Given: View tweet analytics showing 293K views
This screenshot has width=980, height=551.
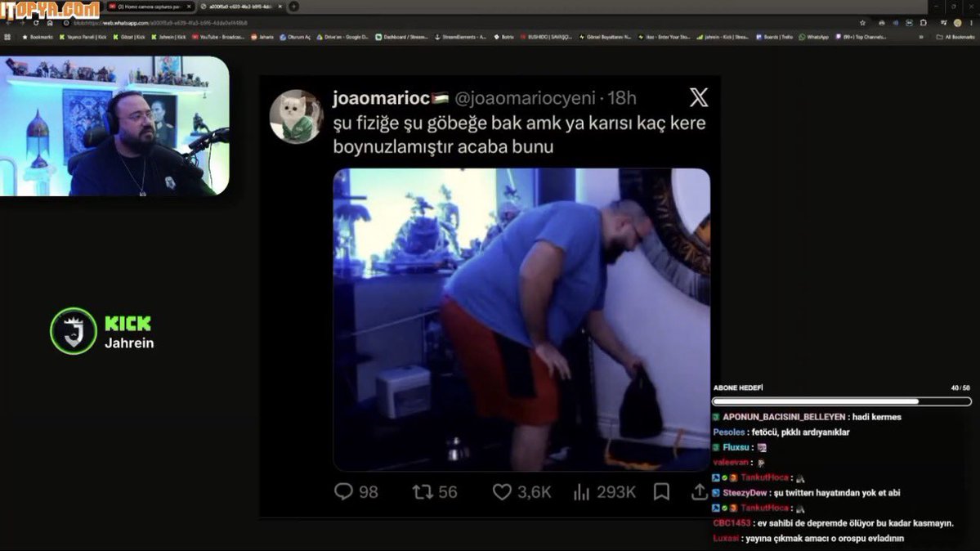Looking at the screenshot, I should point(604,491).
